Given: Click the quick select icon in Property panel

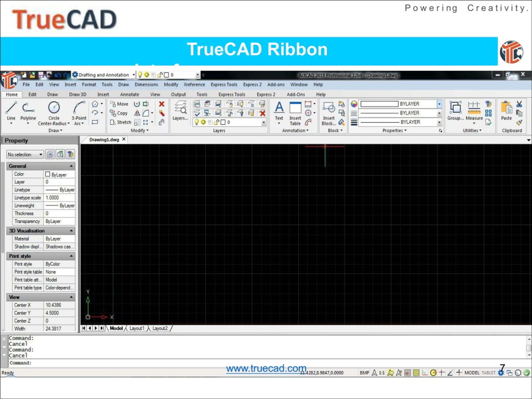Looking at the screenshot, I should (70, 154).
